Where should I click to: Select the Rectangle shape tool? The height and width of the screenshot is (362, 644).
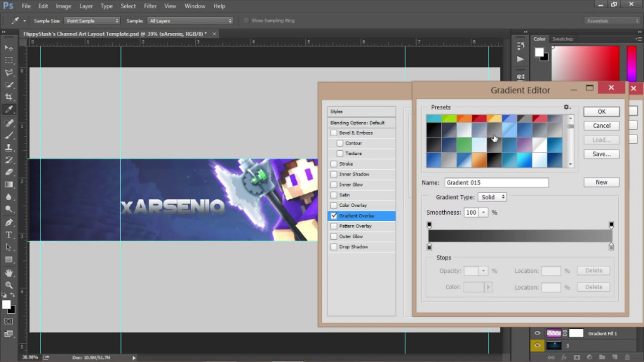point(9,259)
